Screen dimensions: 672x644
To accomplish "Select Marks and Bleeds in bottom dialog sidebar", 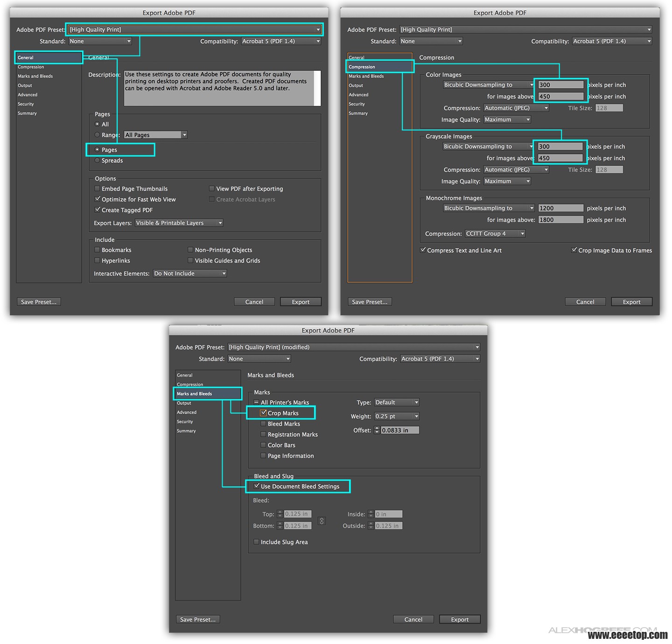I will [208, 394].
